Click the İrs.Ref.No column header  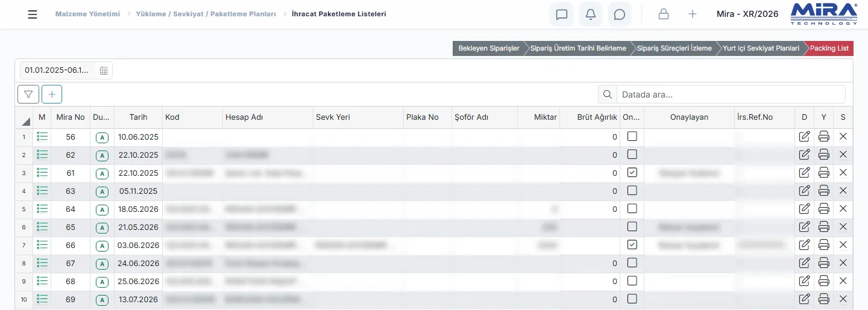click(764, 117)
